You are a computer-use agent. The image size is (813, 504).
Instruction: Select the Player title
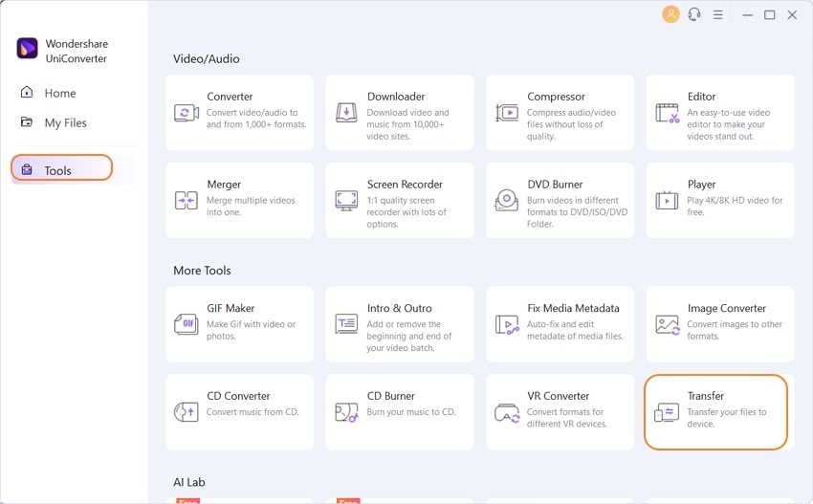point(701,184)
